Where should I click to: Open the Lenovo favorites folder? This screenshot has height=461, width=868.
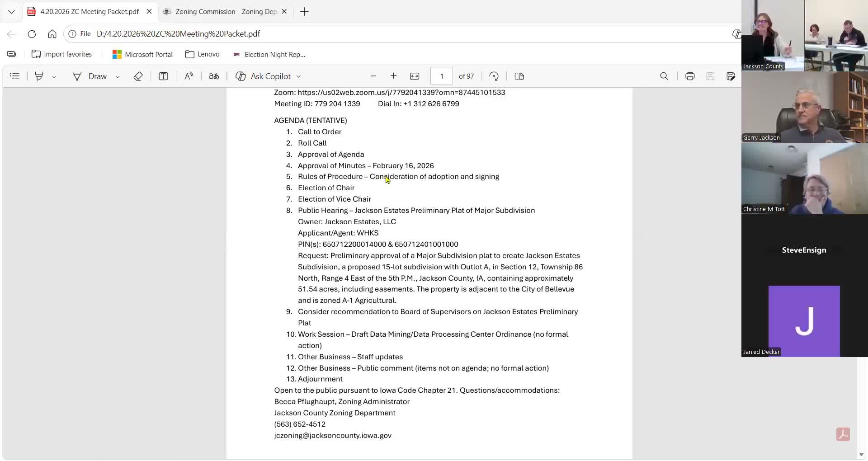pyautogui.click(x=203, y=54)
